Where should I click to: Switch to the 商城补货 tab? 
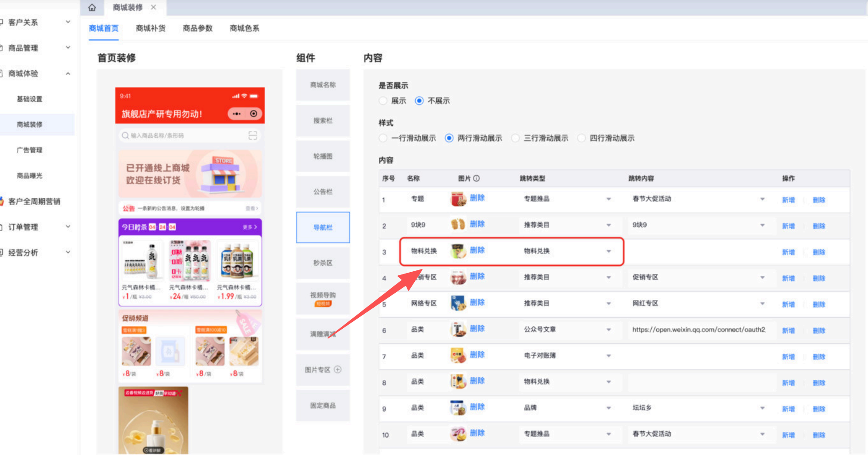151,28
